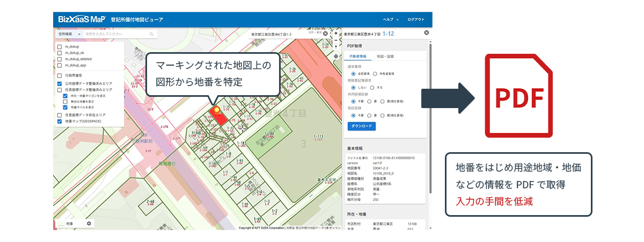Click file ID value 13108-0106-81.H000000010
The width and height of the screenshot is (644, 242).
pos(394,158)
